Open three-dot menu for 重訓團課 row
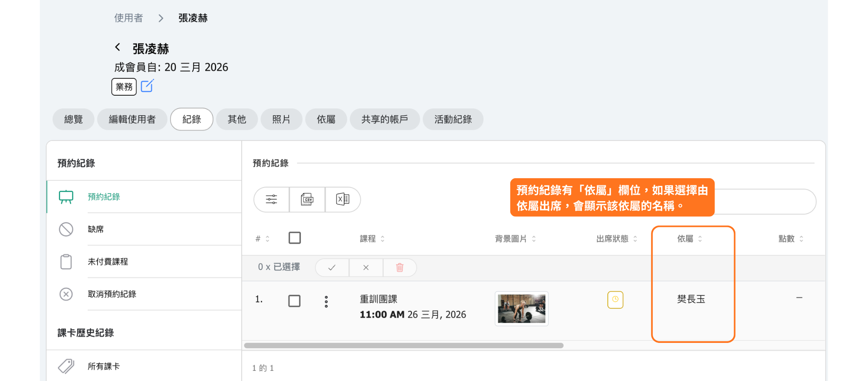This screenshot has width=868, height=381. tap(326, 301)
